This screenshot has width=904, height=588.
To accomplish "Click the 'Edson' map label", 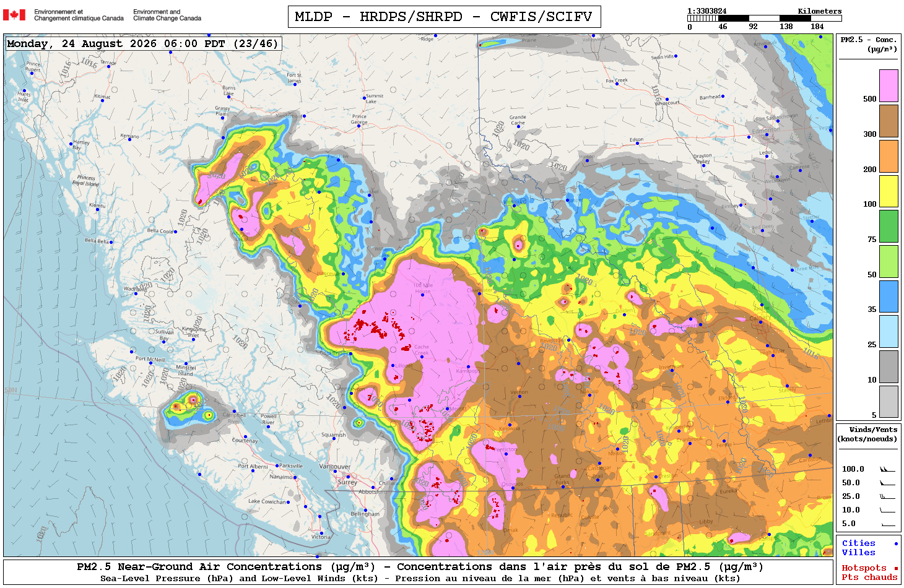I will (x=637, y=140).
